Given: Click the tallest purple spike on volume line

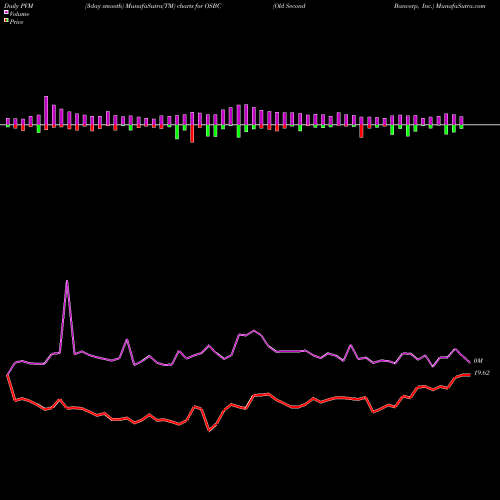Looking at the screenshot, I should 67,282.
